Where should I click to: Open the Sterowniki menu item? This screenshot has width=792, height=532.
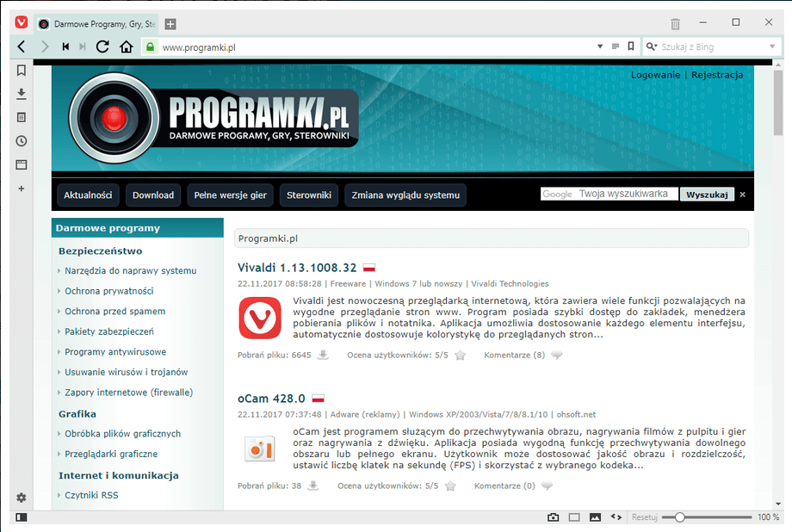[x=309, y=195]
